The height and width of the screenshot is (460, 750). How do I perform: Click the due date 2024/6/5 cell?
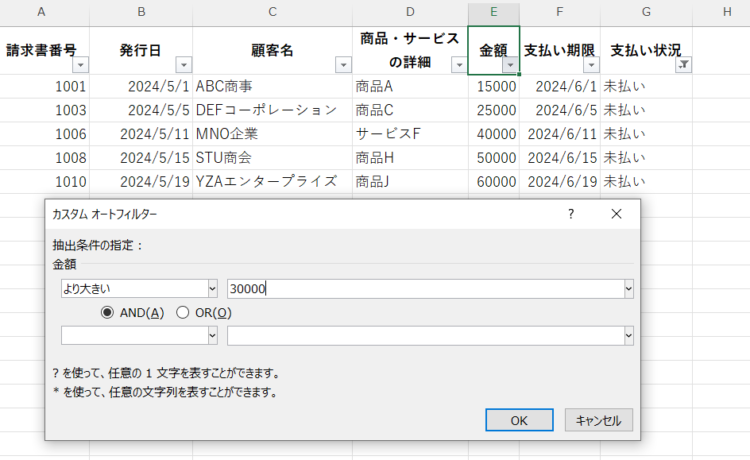tap(560, 110)
